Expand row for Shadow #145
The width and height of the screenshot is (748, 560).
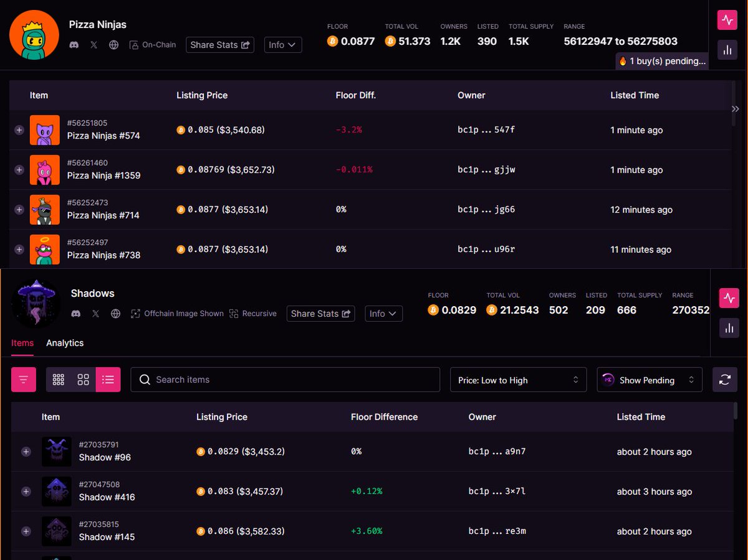point(26,531)
